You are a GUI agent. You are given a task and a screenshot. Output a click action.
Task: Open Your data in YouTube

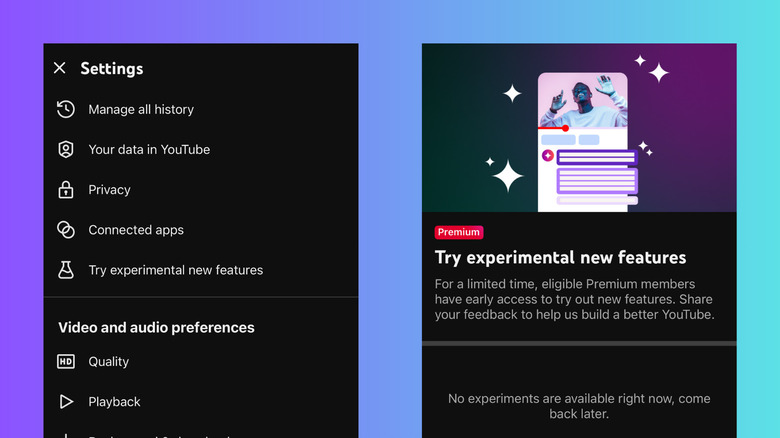(x=200, y=149)
